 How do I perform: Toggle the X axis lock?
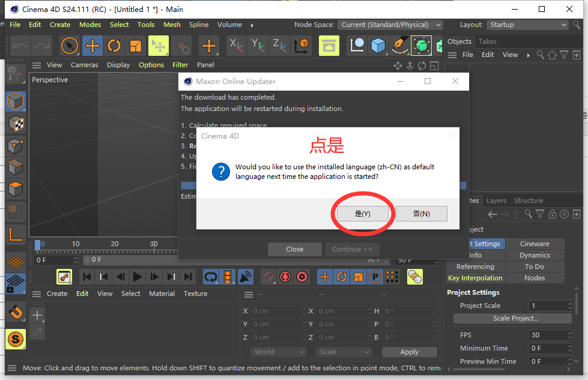[x=236, y=46]
